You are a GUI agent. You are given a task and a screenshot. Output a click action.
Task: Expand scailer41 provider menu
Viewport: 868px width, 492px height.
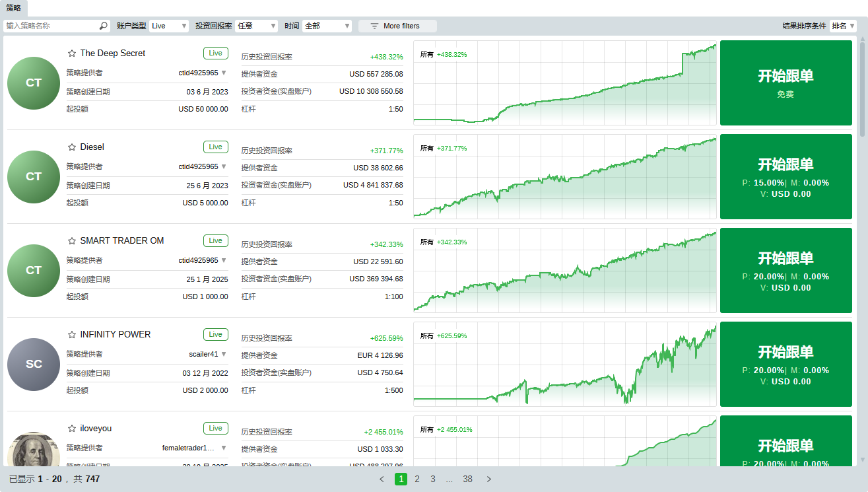224,354
